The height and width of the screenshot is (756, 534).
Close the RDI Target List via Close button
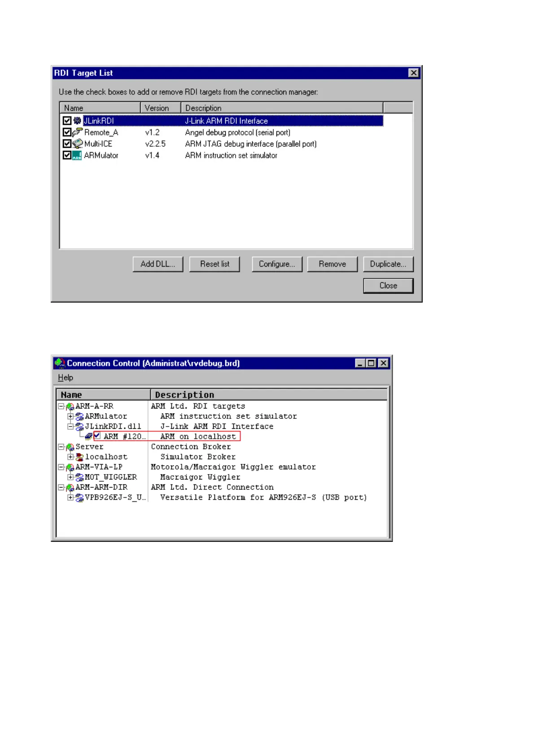point(388,286)
